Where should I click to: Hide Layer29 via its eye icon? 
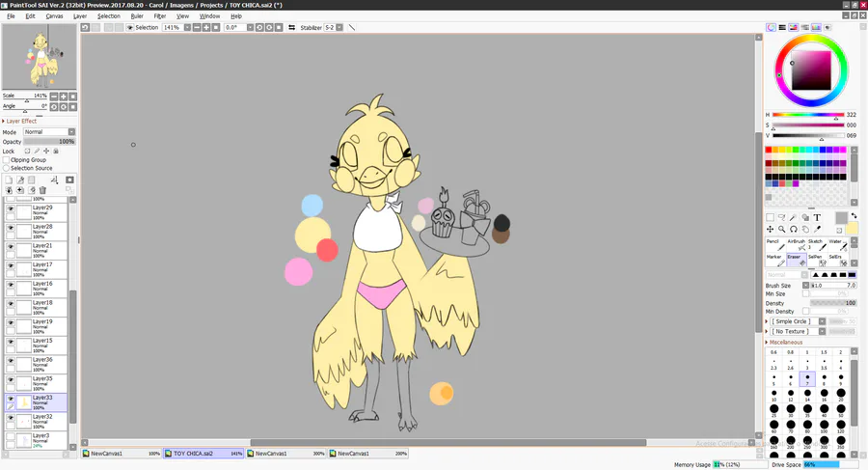pos(11,208)
